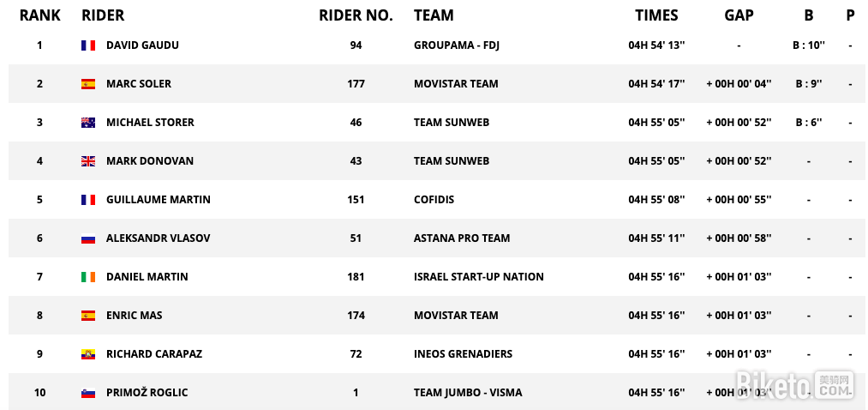The image size is (868, 410).
Task: Click the TEAM column header
Action: coord(434,15)
